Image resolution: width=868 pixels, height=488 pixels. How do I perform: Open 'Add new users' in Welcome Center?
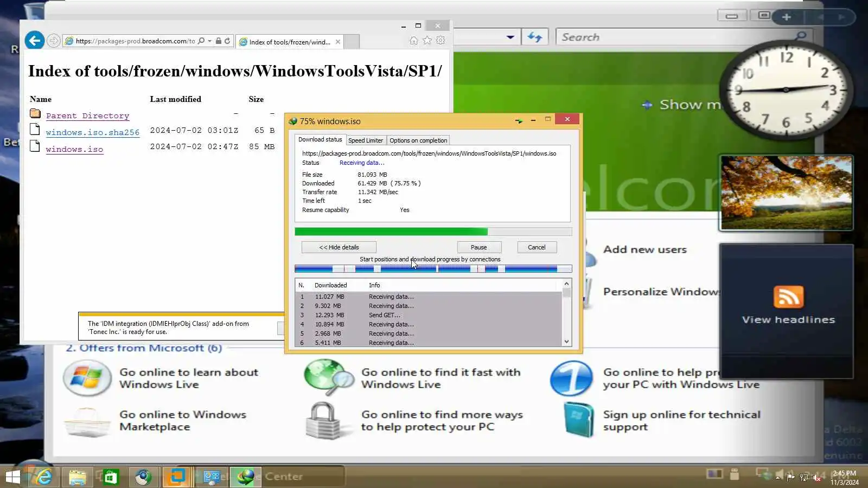(x=645, y=249)
